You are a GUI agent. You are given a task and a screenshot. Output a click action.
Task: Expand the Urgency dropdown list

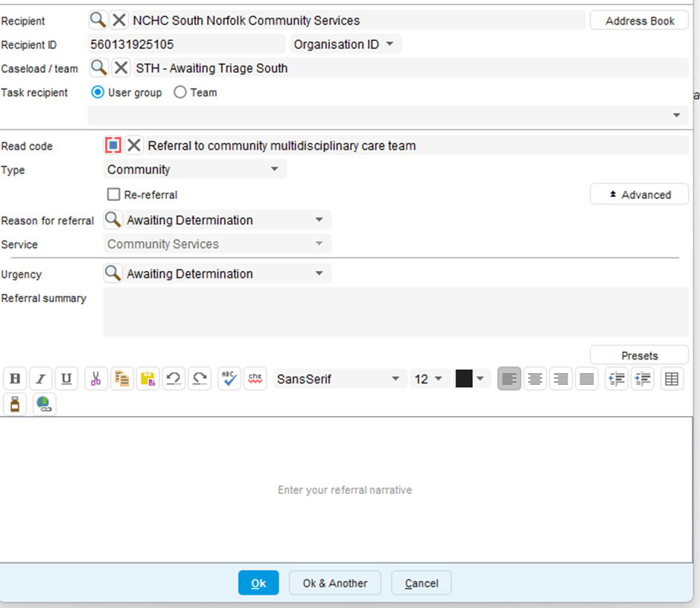coord(319,274)
